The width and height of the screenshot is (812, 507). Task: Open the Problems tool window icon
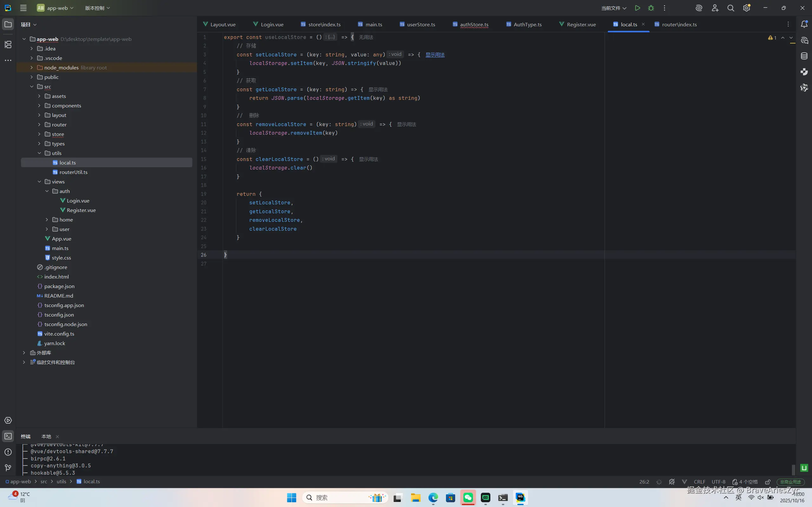(x=8, y=452)
